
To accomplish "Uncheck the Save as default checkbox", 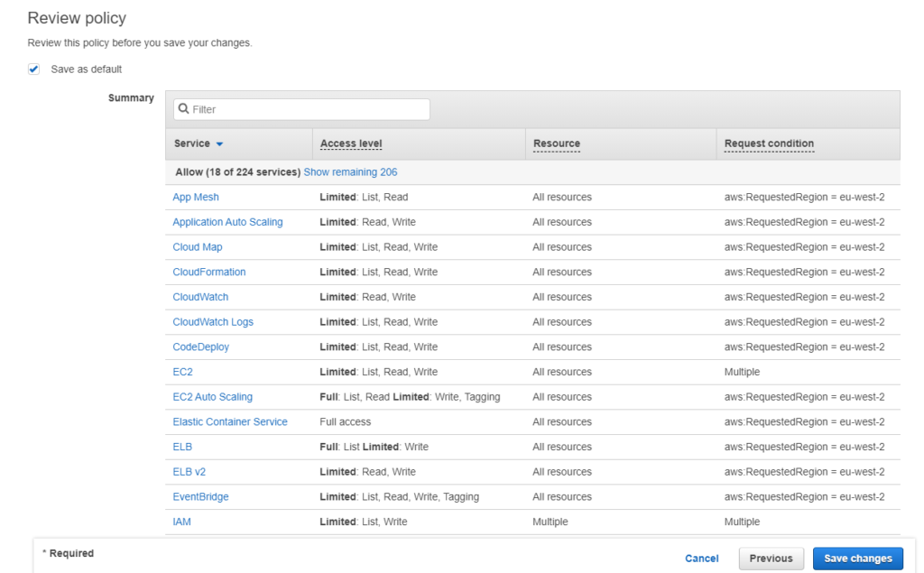I will pos(34,69).
